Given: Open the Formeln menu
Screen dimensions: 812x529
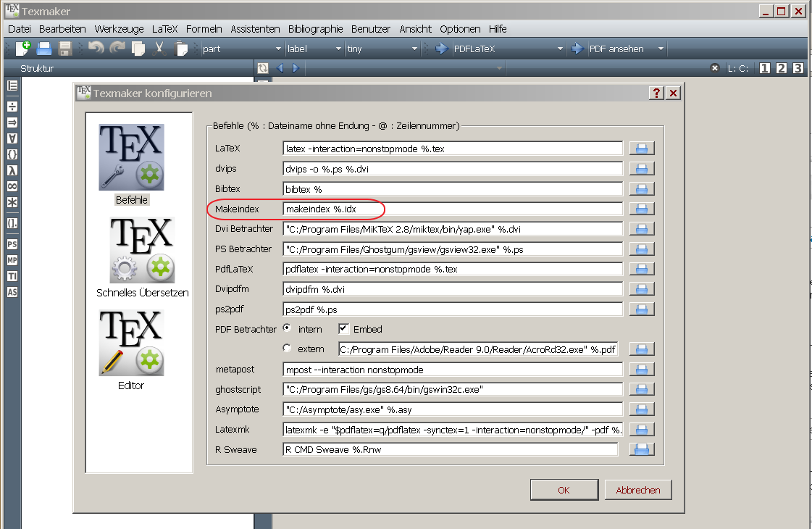Looking at the screenshot, I should tap(204, 29).
